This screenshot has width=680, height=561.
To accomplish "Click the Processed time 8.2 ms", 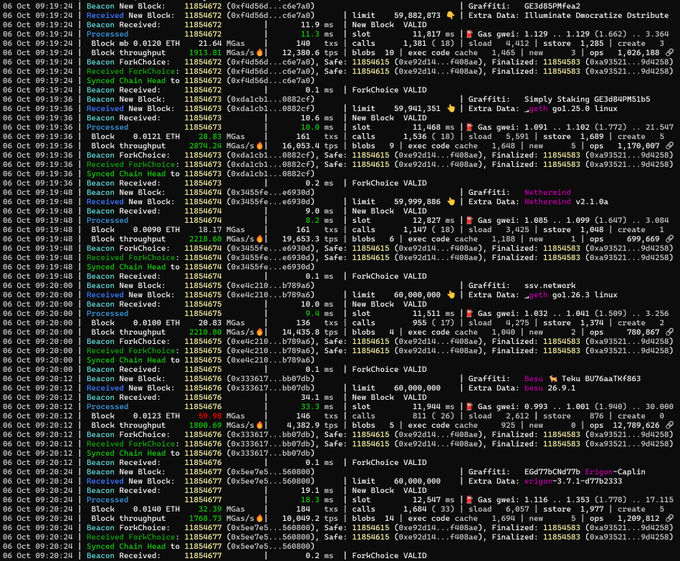I will 312,220.
